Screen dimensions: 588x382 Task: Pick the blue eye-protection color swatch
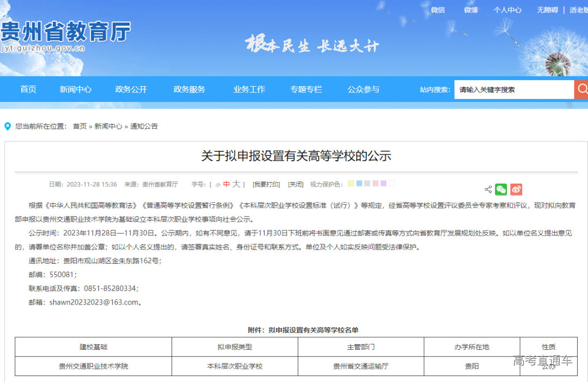359,184
